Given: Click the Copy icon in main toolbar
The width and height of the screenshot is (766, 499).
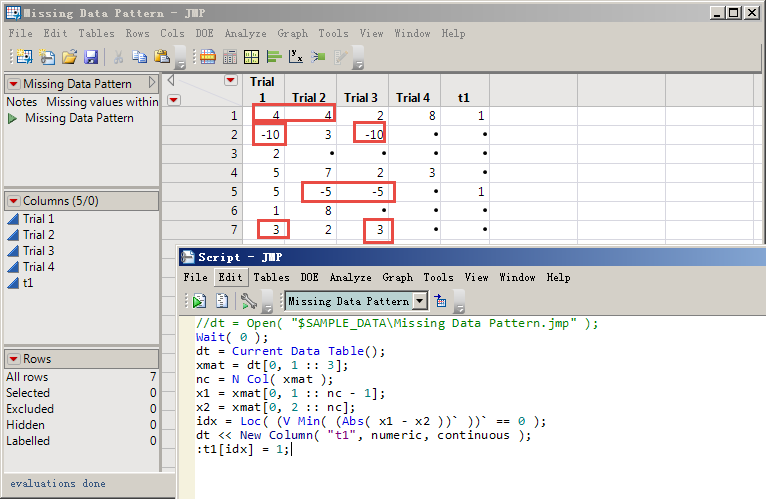Looking at the screenshot, I should 141,56.
